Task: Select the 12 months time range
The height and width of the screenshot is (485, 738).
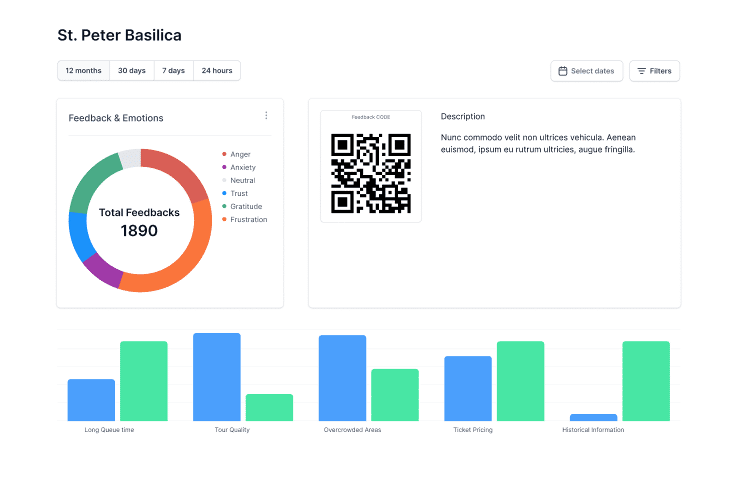Action: pyautogui.click(x=83, y=71)
